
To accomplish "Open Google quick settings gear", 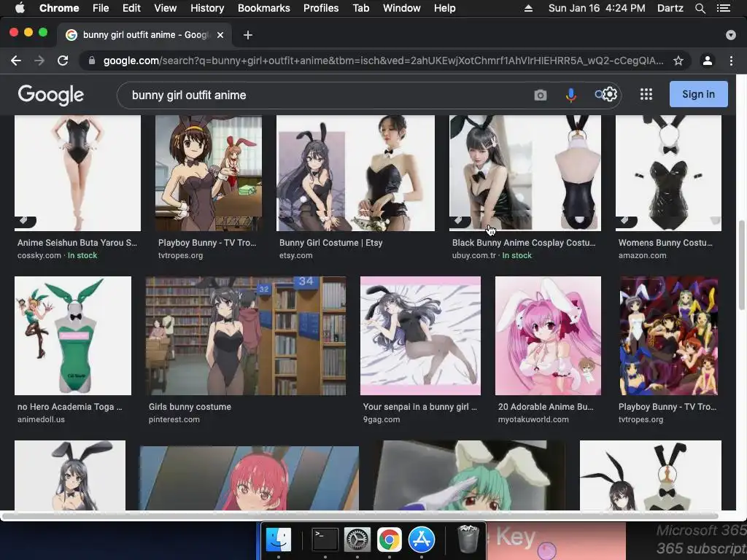I will tap(611, 94).
